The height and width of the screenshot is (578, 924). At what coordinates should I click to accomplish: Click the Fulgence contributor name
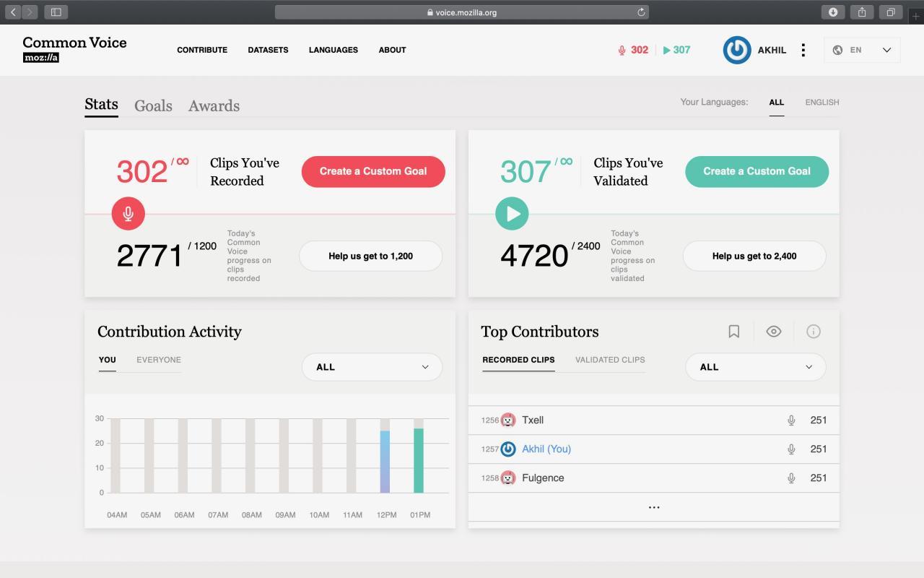(543, 478)
